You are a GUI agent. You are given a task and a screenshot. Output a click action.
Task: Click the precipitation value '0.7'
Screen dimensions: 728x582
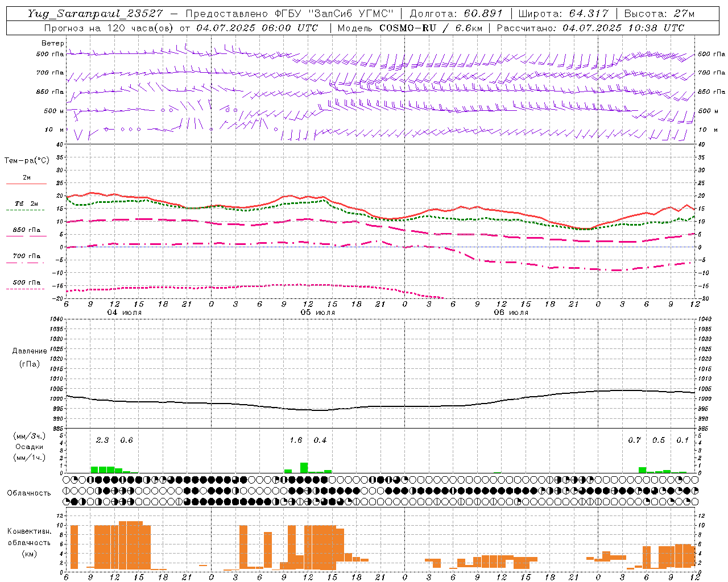pos(634,440)
